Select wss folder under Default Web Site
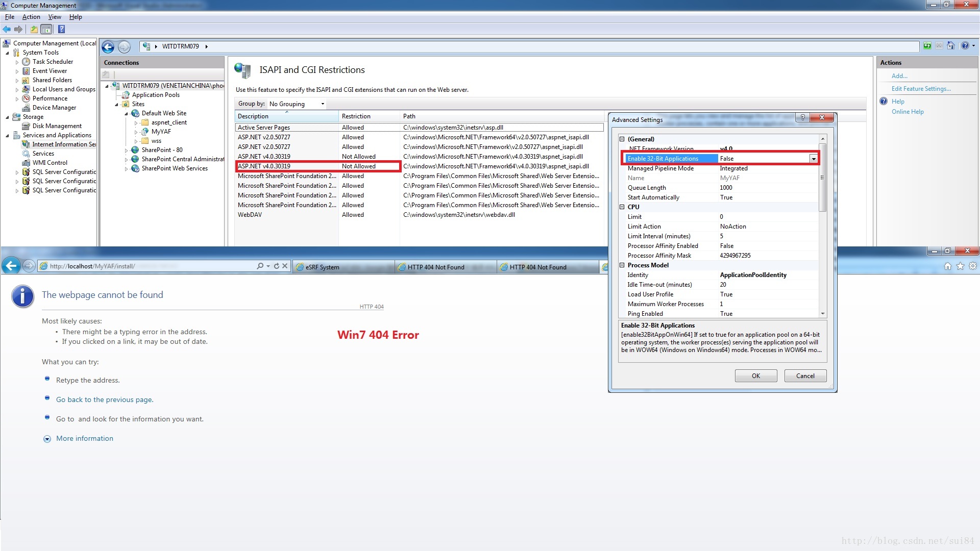 (156, 141)
